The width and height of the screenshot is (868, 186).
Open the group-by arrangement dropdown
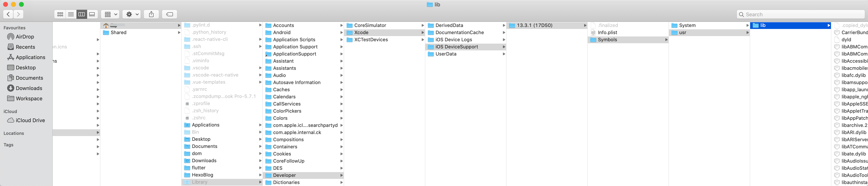tap(110, 14)
